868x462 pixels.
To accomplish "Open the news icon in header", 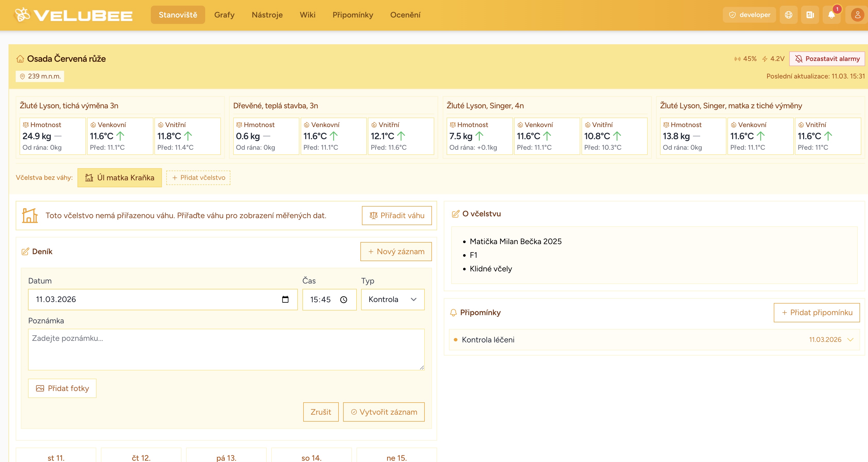I will pyautogui.click(x=810, y=15).
